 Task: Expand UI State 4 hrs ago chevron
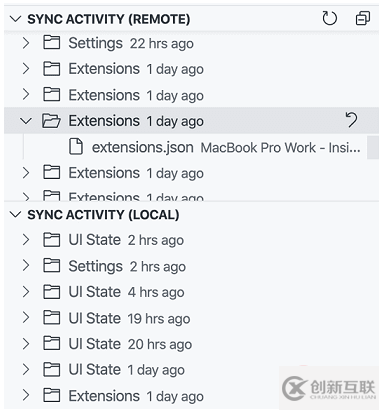coord(26,292)
